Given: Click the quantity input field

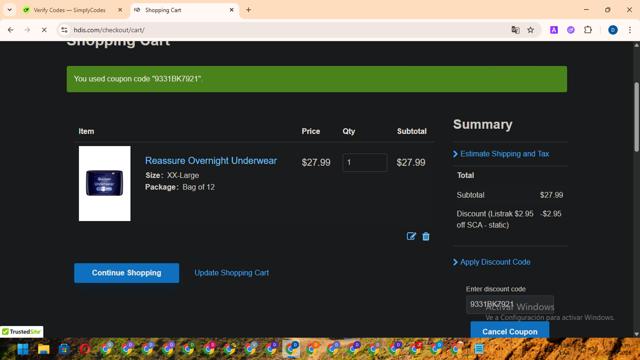Looking at the screenshot, I should [x=364, y=162].
